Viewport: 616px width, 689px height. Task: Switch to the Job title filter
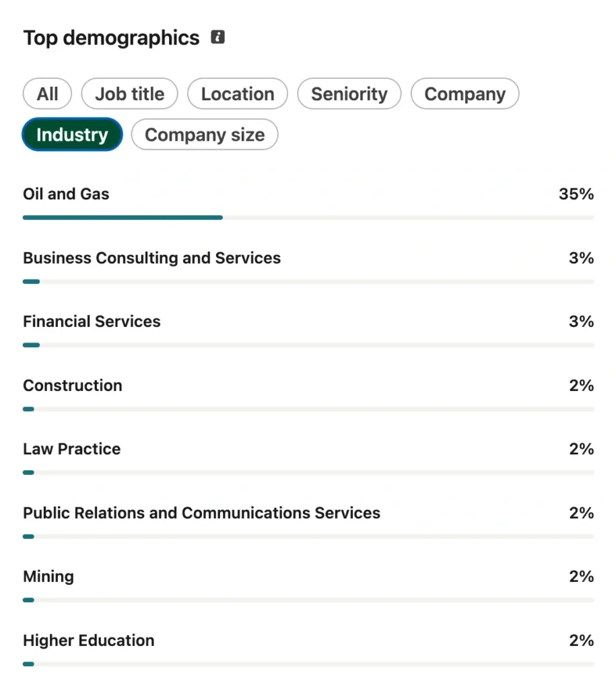(x=130, y=94)
